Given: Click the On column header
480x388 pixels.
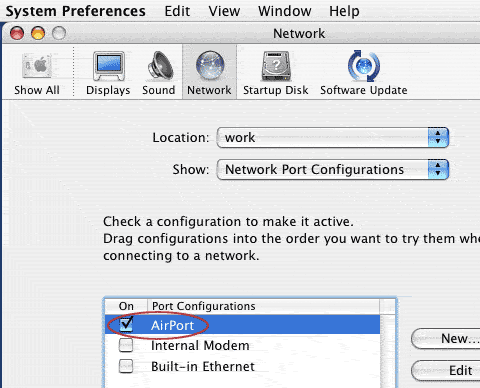Looking at the screenshot, I should (x=126, y=306).
